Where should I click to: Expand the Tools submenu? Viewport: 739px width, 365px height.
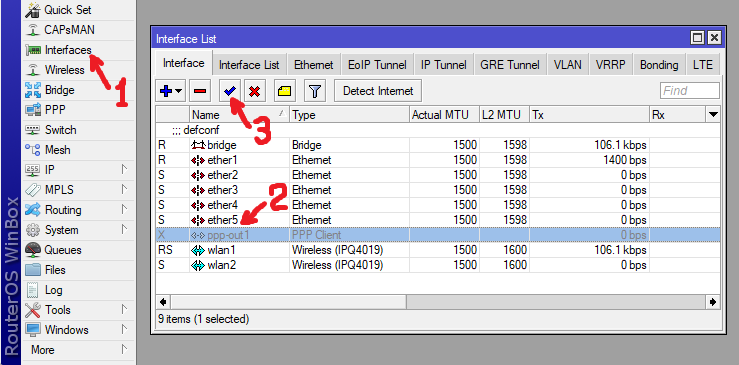(78, 310)
